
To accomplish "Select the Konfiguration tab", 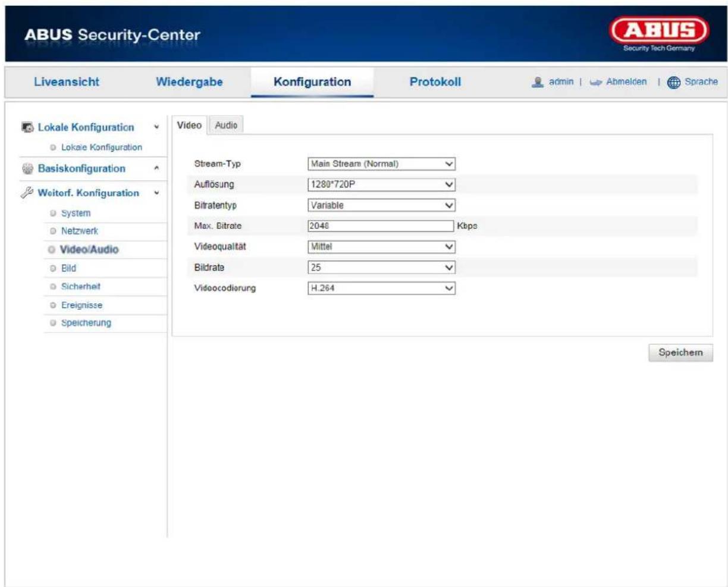I will [x=312, y=82].
